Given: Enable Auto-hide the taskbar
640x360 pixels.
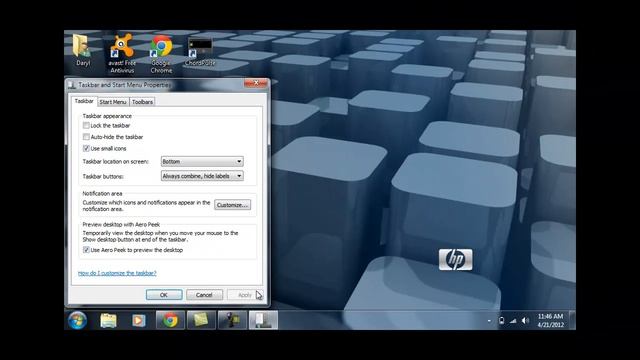Looking at the screenshot, I should click(86, 137).
